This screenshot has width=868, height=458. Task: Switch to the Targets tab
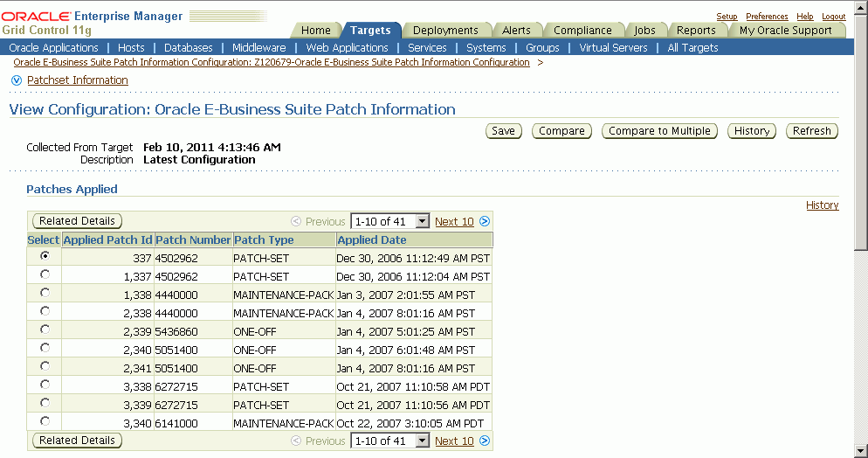[x=370, y=31]
